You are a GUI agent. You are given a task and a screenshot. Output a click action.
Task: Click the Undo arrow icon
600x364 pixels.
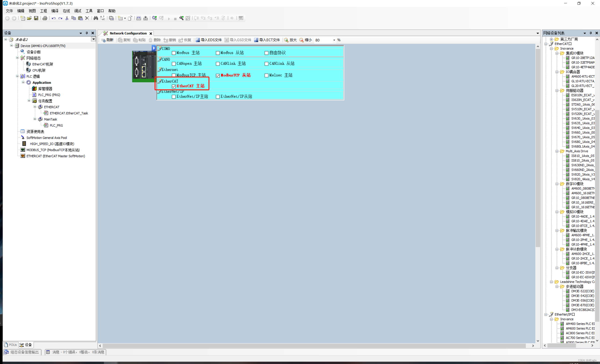click(53, 18)
